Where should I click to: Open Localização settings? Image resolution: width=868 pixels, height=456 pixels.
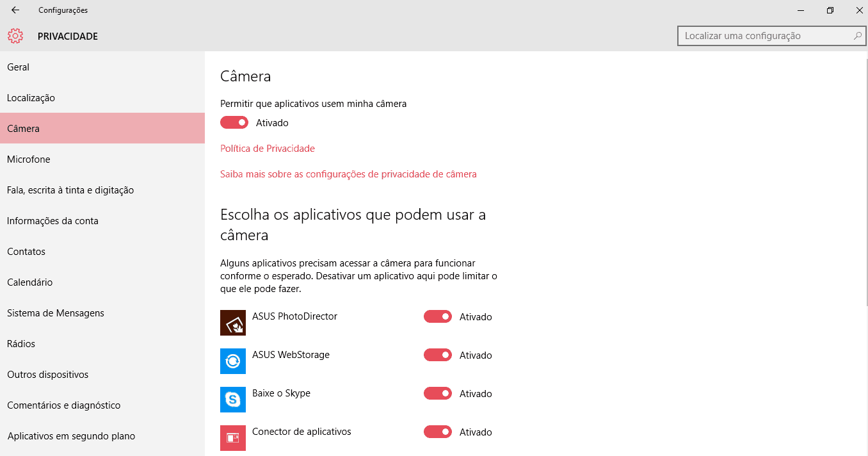point(102,98)
